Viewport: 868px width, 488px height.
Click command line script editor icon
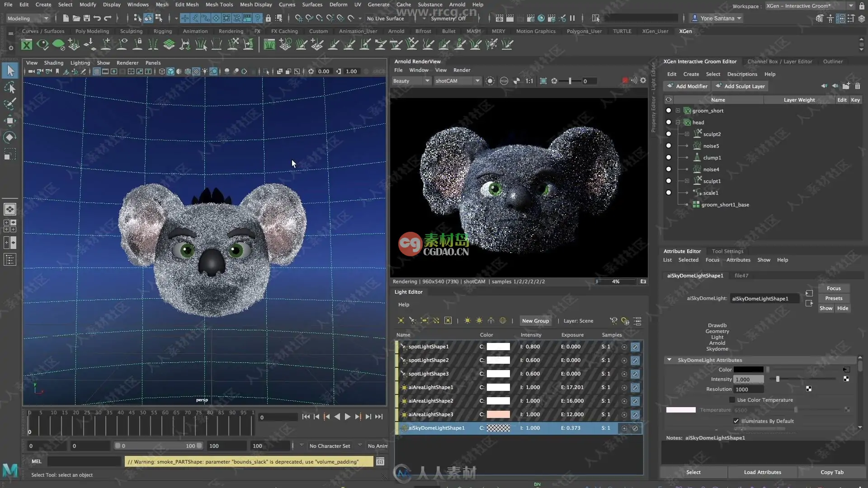pos(380,461)
